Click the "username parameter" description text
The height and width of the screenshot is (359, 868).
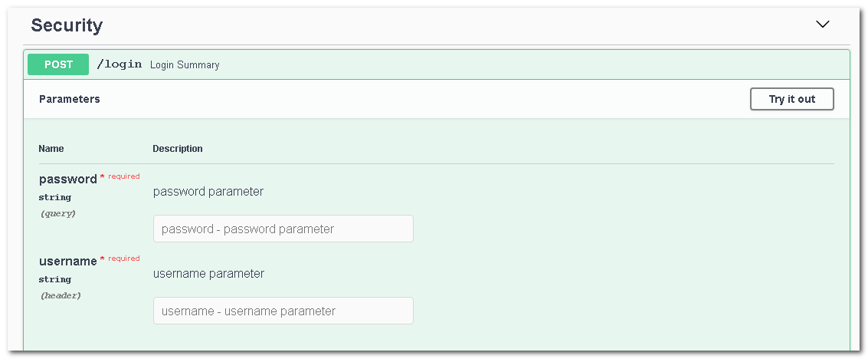coord(208,274)
